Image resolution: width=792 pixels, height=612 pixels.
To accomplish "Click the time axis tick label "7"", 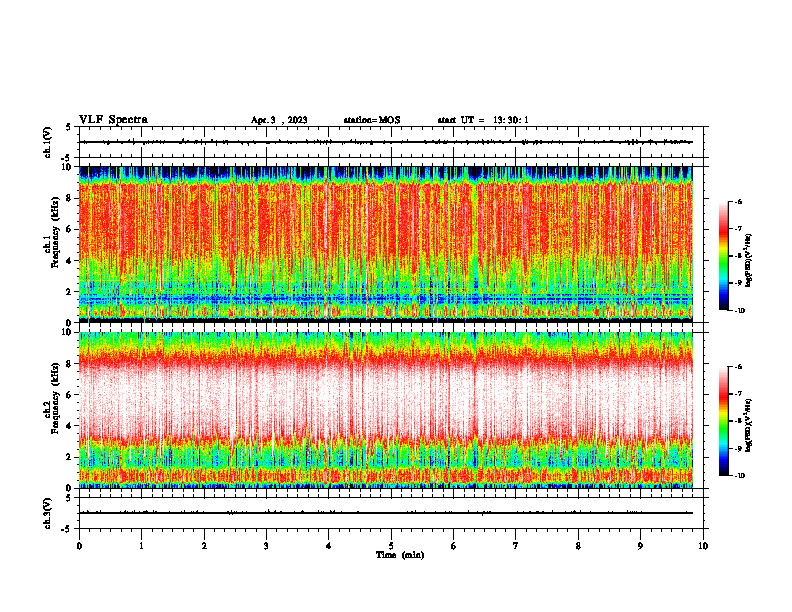I will [516, 546].
